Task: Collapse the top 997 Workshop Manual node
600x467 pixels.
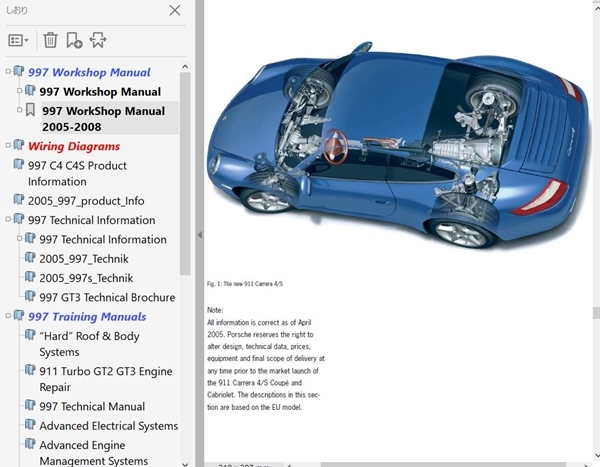Action: [x=8, y=71]
